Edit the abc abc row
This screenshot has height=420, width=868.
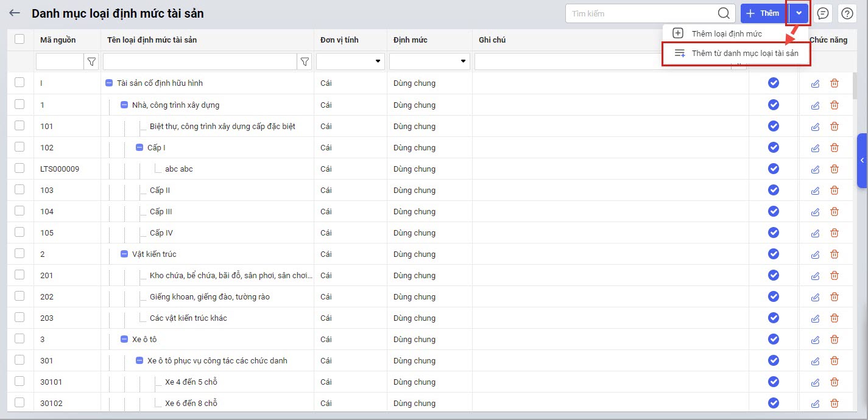(x=816, y=169)
